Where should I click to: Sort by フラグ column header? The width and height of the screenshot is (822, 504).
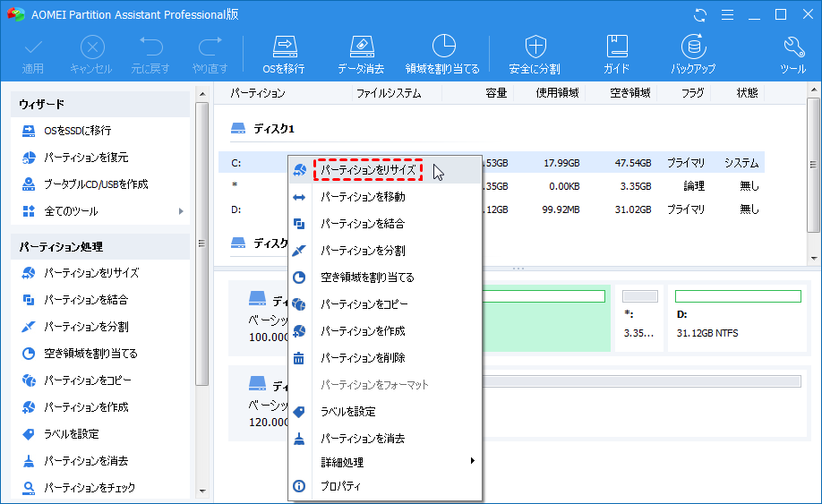pyautogui.click(x=693, y=93)
